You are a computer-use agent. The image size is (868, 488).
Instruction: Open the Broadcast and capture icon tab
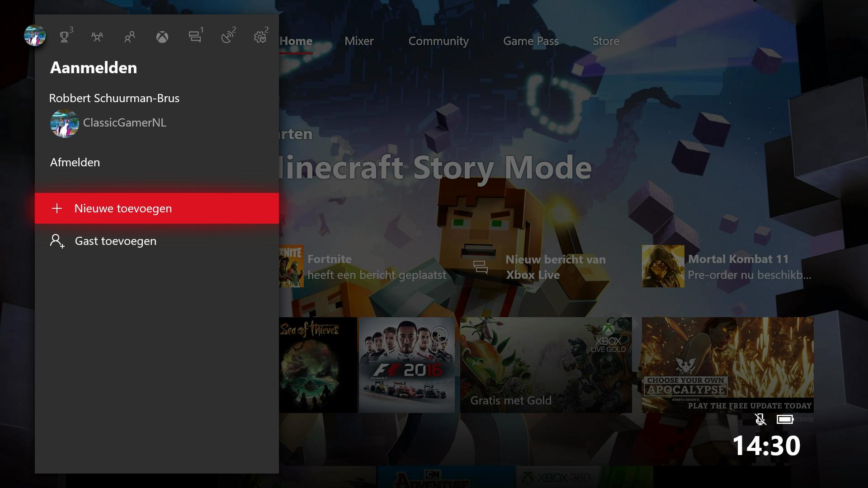point(227,37)
